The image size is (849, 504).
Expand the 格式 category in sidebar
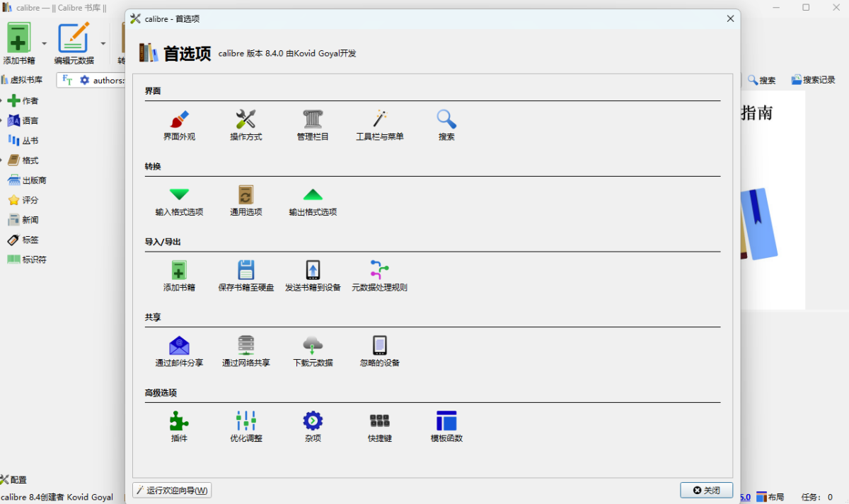pyautogui.click(x=1, y=160)
